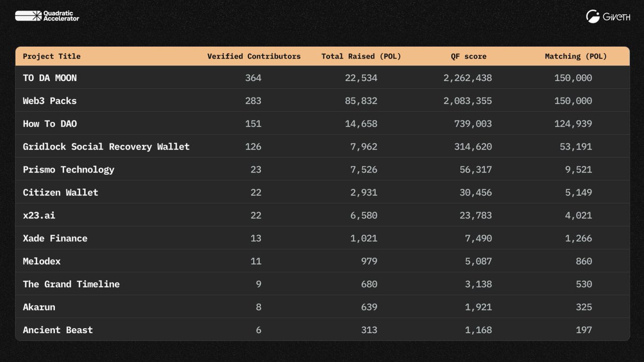This screenshot has width=644, height=362.
Task: Click matching amount 197
Action: tap(584, 330)
